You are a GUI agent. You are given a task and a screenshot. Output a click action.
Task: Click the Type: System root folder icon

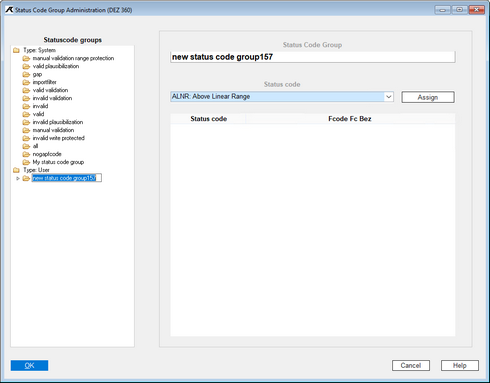pyautogui.click(x=16, y=50)
